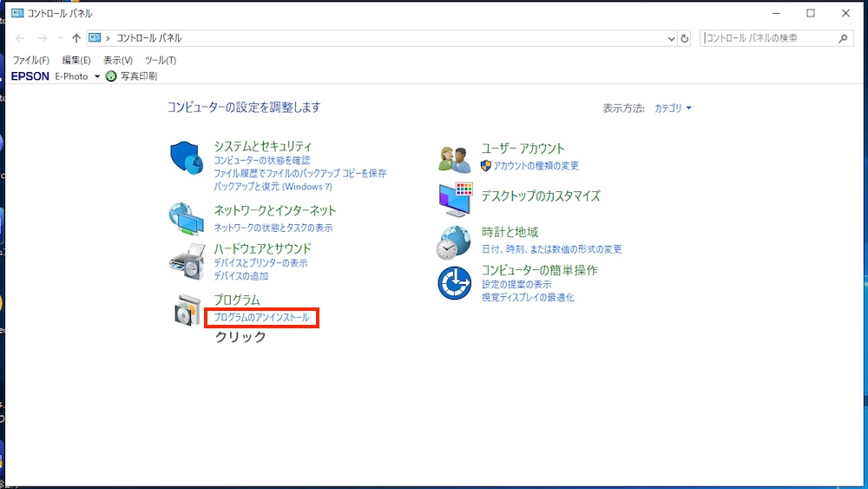Click コンピューターの状態を確認 link

pos(262,160)
